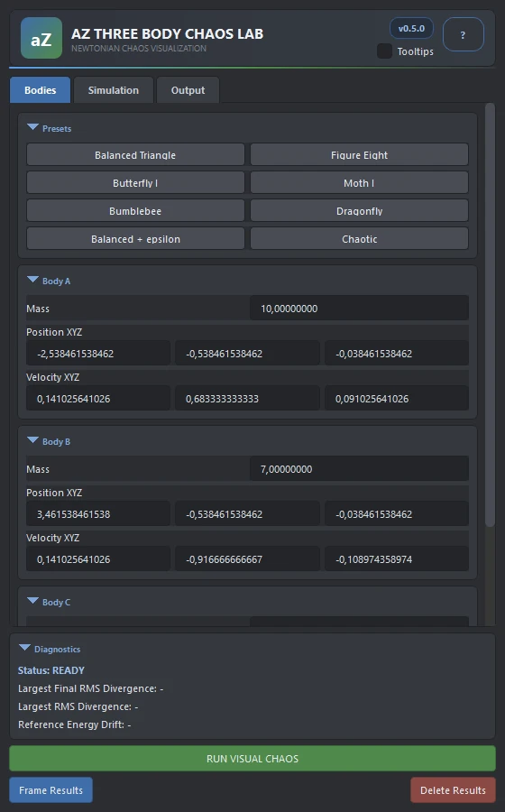
Task: Load the Chaotic preset
Action: click(x=359, y=239)
